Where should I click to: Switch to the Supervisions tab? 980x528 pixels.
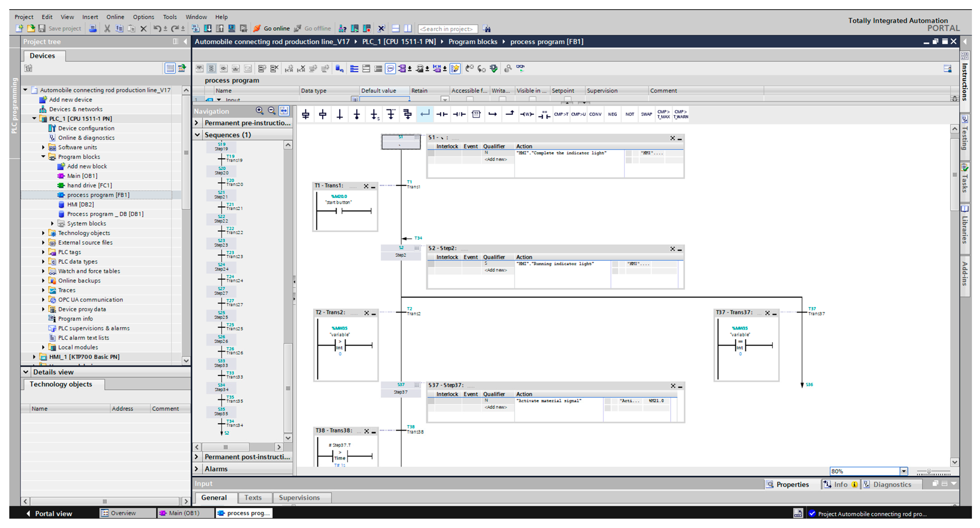[299, 498]
